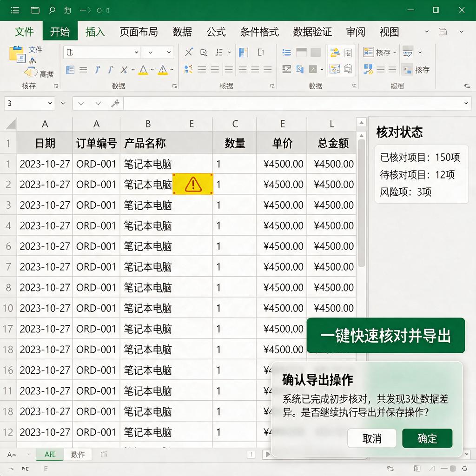Click the scroll up arrow above the sheet
This screenshot has width=476, height=476.
pyautogui.click(x=361, y=123)
